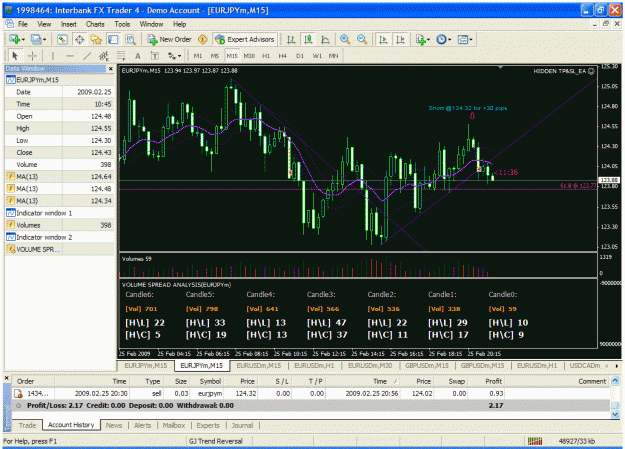Open the Navigator stars-folder icon
The image size is (625, 449).
[96, 39]
